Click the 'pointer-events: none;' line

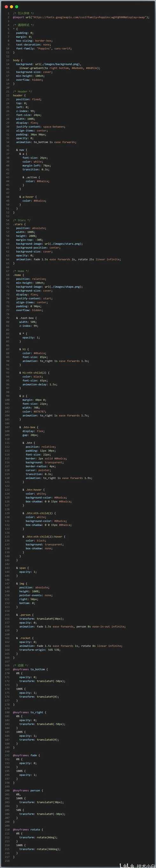coord(36,595)
